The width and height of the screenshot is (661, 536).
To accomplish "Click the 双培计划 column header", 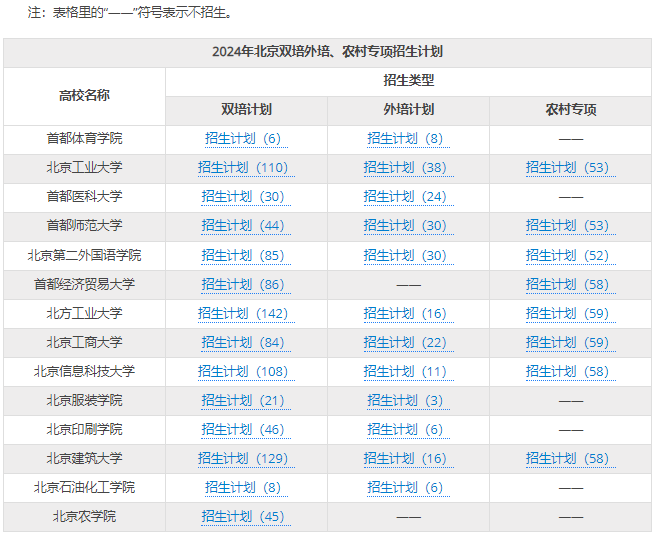I will coord(247,111).
